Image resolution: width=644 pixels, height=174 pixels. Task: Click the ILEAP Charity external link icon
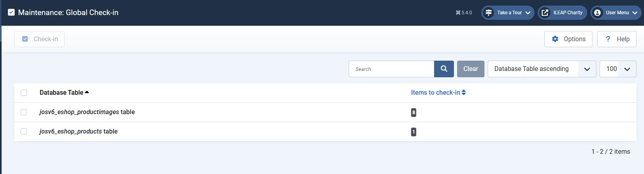pyautogui.click(x=545, y=13)
